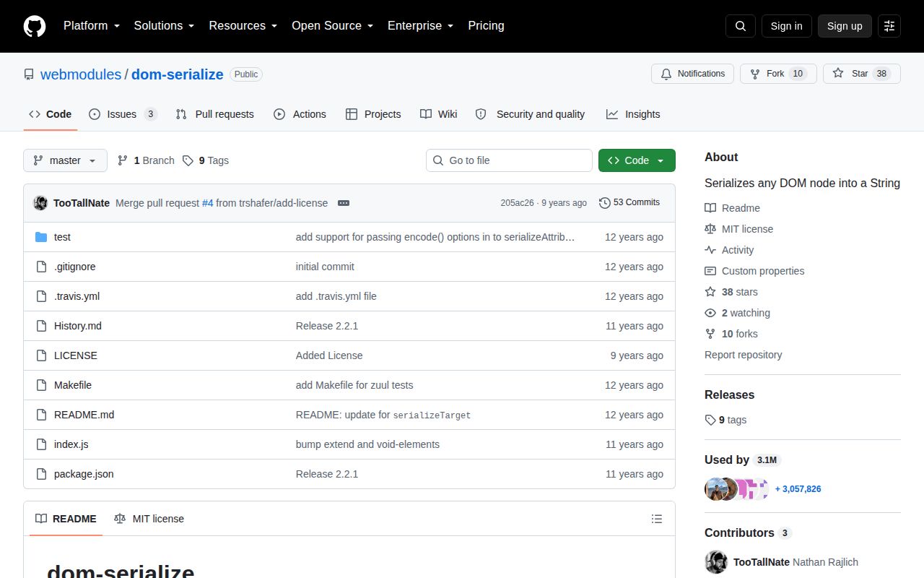This screenshot has width=924, height=578.
Task: Open the search magnifier icon
Action: [741, 26]
